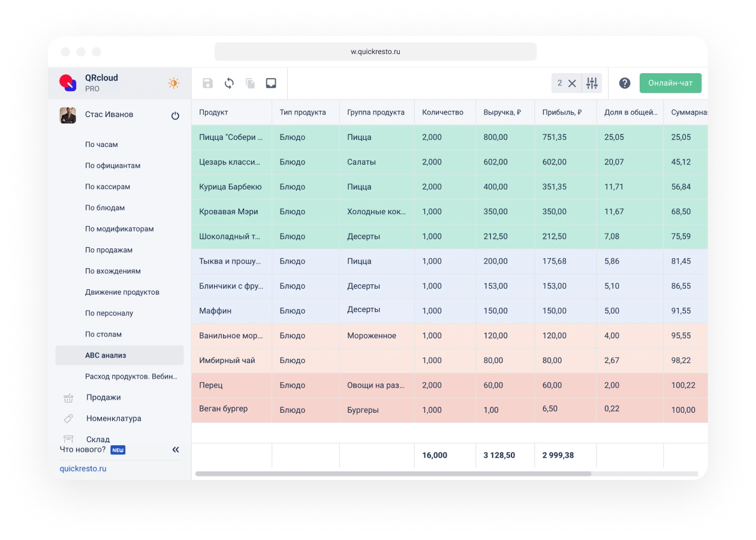The height and width of the screenshot is (540, 756).
Task: Follow the quickresto.ru link
Action: (x=83, y=469)
